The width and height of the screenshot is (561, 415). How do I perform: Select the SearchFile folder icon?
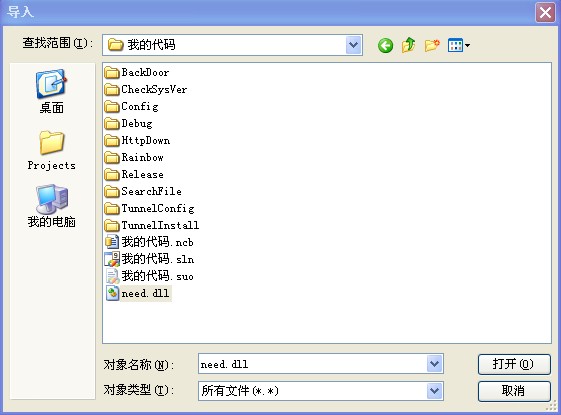coord(112,191)
